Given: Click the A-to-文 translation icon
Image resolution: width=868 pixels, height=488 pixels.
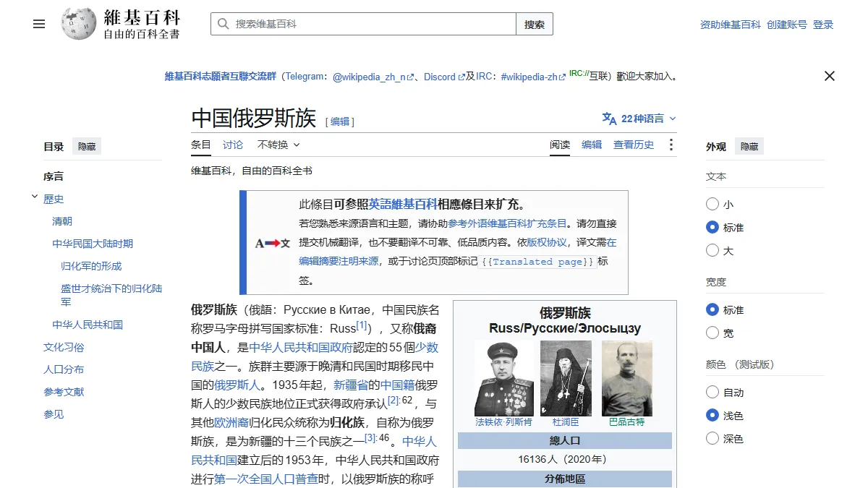Looking at the screenshot, I should click(x=273, y=244).
